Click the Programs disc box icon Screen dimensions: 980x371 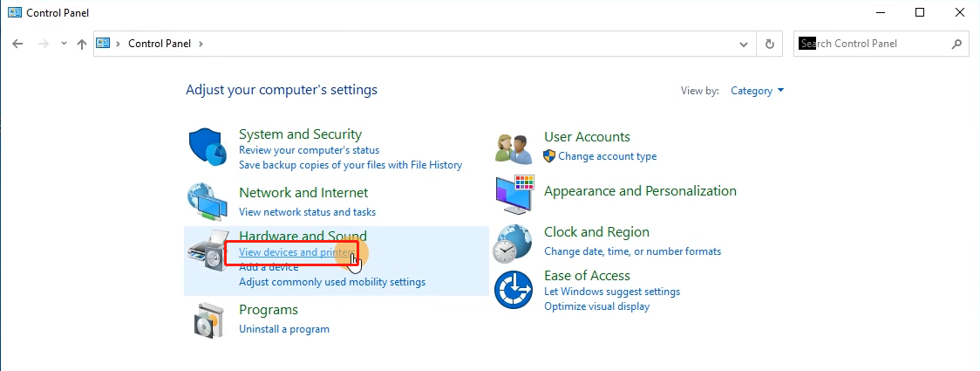tap(208, 320)
